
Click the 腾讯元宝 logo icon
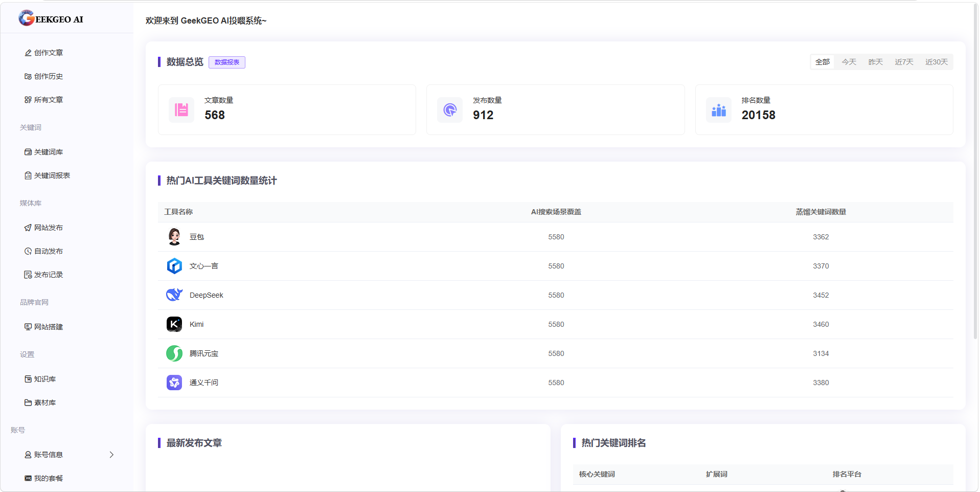click(174, 353)
